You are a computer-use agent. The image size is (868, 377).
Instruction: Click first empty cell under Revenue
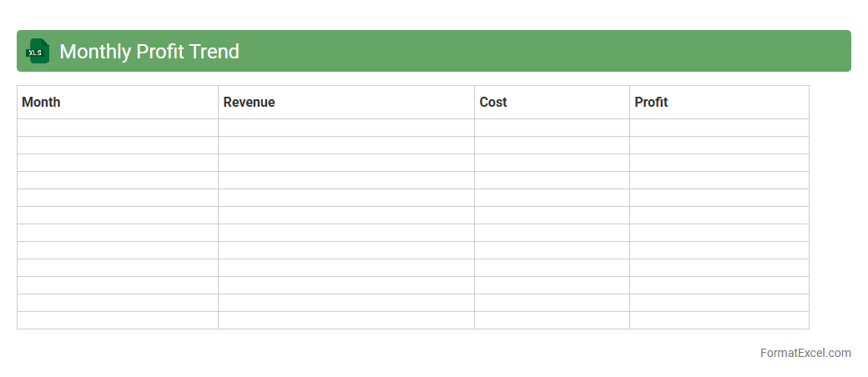(346, 128)
